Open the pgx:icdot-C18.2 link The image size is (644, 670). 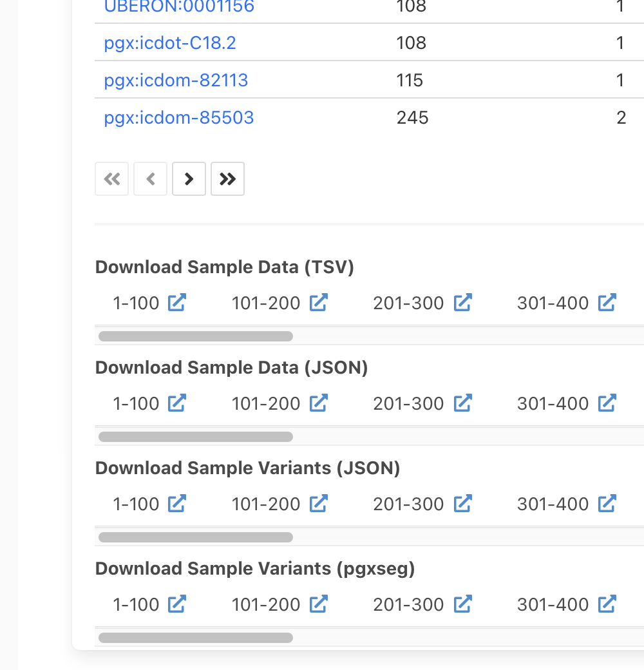[x=170, y=43]
